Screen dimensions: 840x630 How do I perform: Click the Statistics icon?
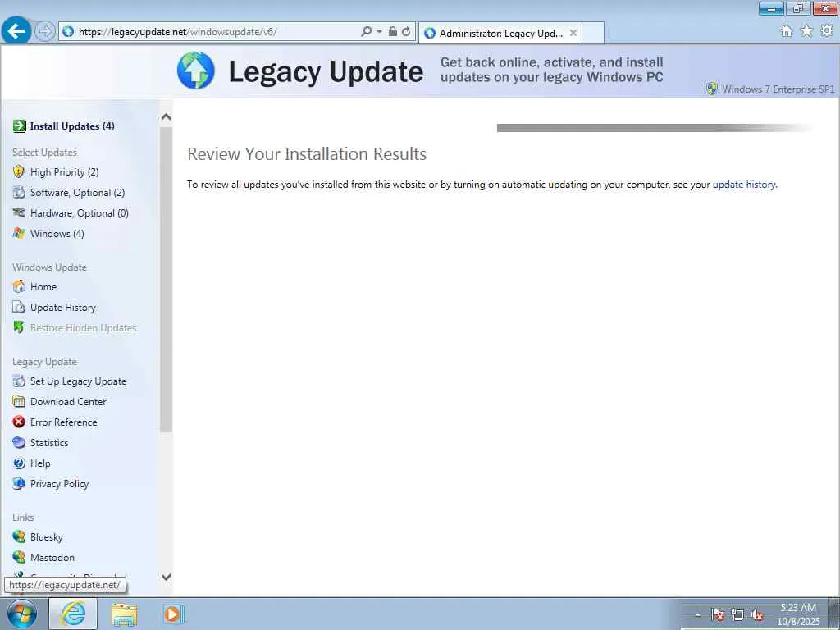pyautogui.click(x=19, y=442)
